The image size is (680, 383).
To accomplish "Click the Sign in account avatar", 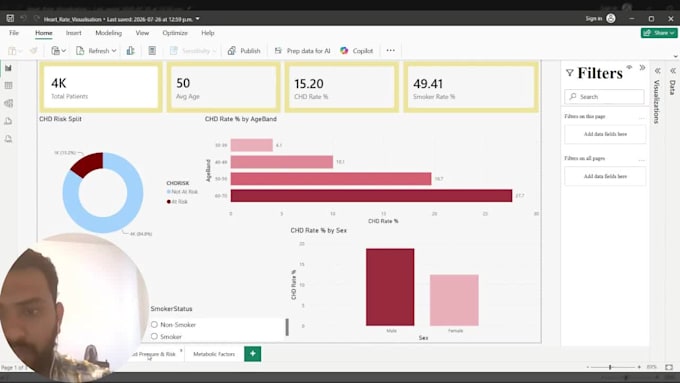I will tap(611, 18).
